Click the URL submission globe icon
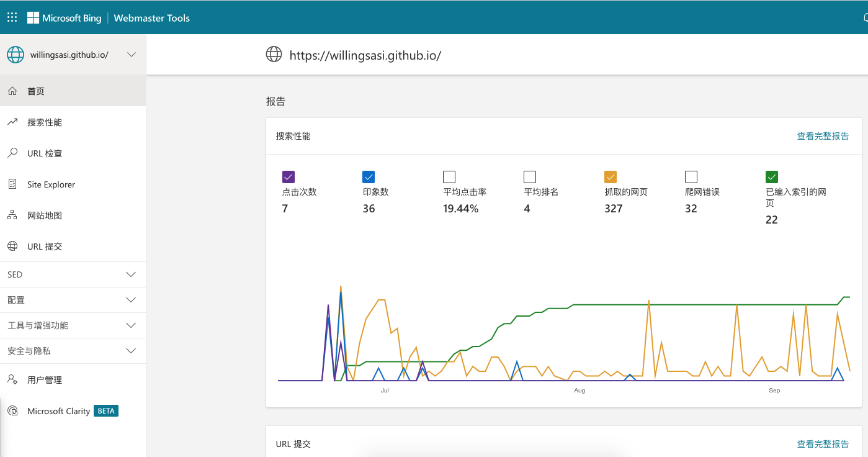The width and height of the screenshot is (868, 457). [x=12, y=247]
